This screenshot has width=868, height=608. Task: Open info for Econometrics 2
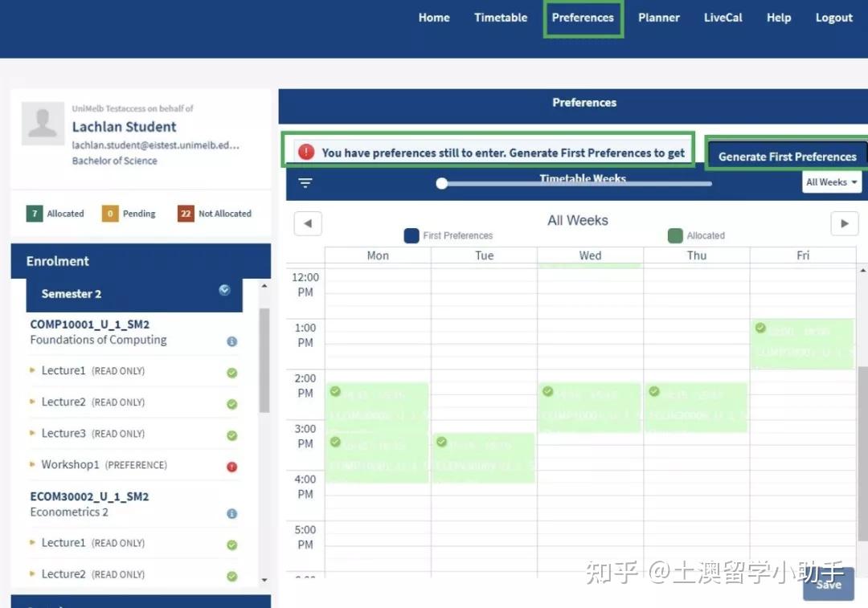[x=231, y=513]
